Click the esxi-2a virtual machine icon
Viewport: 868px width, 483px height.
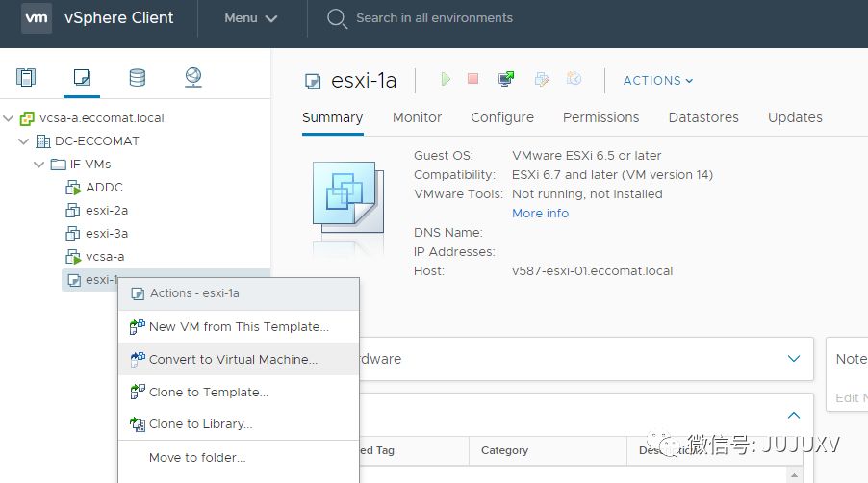tap(72, 211)
